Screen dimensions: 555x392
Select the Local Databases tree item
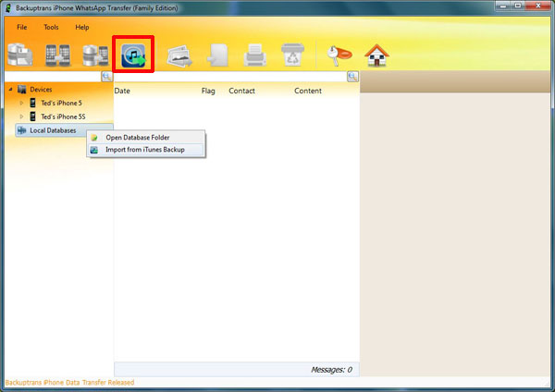click(53, 130)
